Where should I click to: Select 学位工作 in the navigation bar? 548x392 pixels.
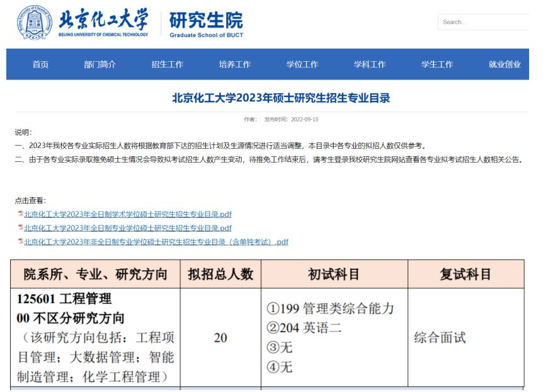(302, 64)
